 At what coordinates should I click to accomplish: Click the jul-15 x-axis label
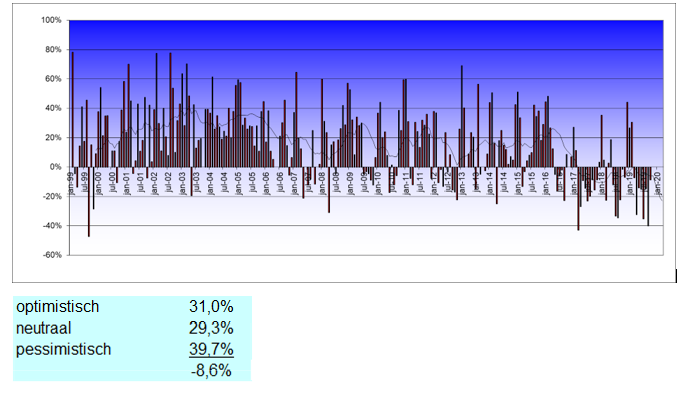pos(532,183)
